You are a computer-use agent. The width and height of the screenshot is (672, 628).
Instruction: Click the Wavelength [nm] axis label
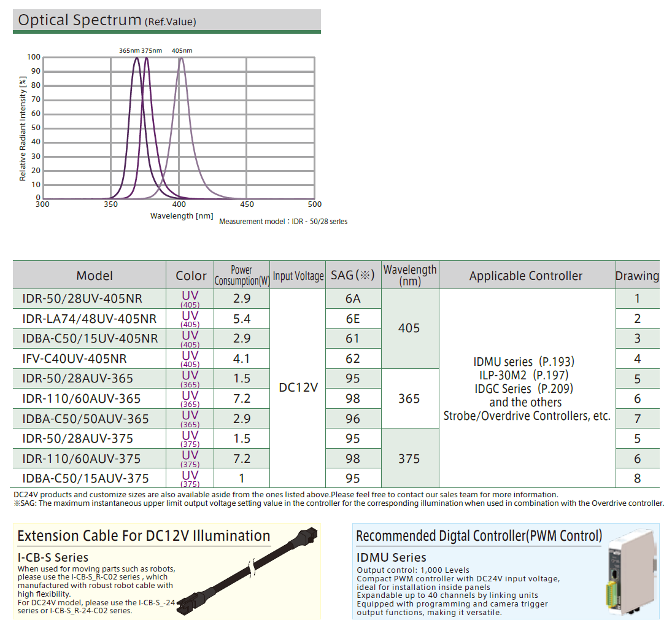coord(182,216)
